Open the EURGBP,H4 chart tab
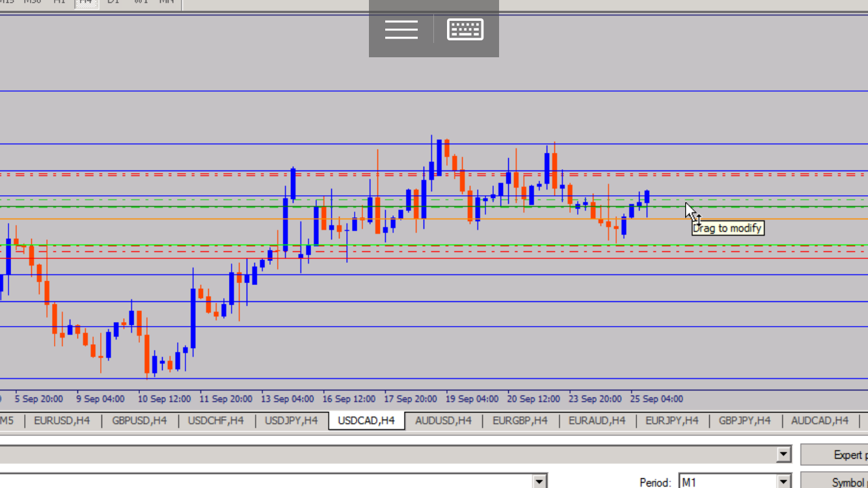 pos(520,420)
